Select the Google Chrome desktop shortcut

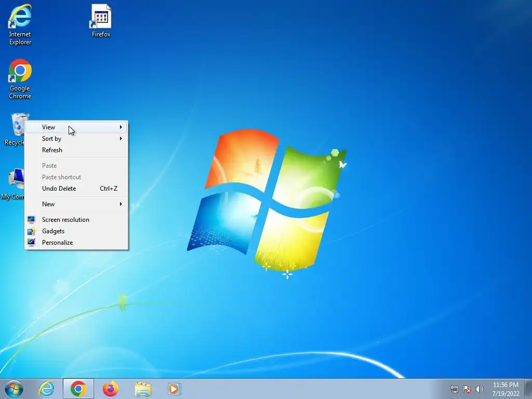[20, 79]
